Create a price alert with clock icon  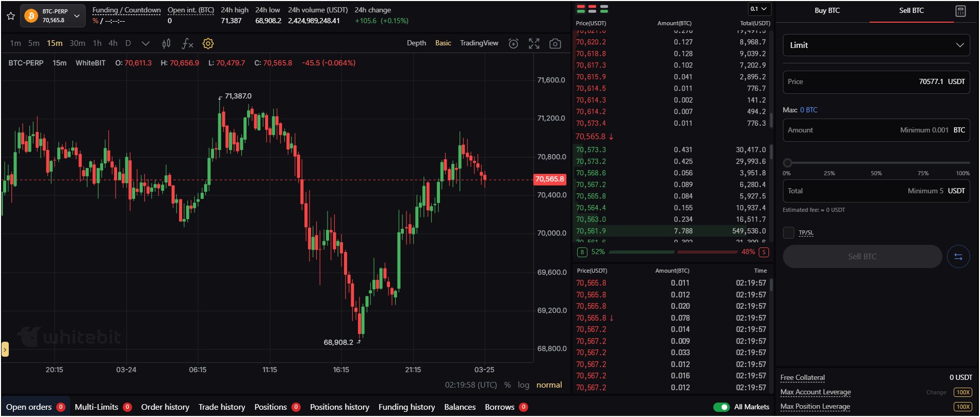click(513, 44)
